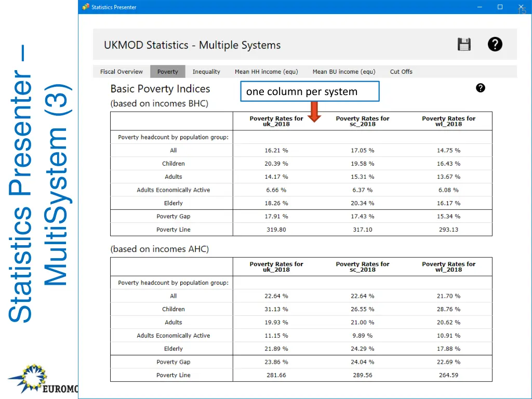Click BHC 'Poverty Rates for wl_2018' header
Viewport: 532px width, 399px height.
point(448,121)
